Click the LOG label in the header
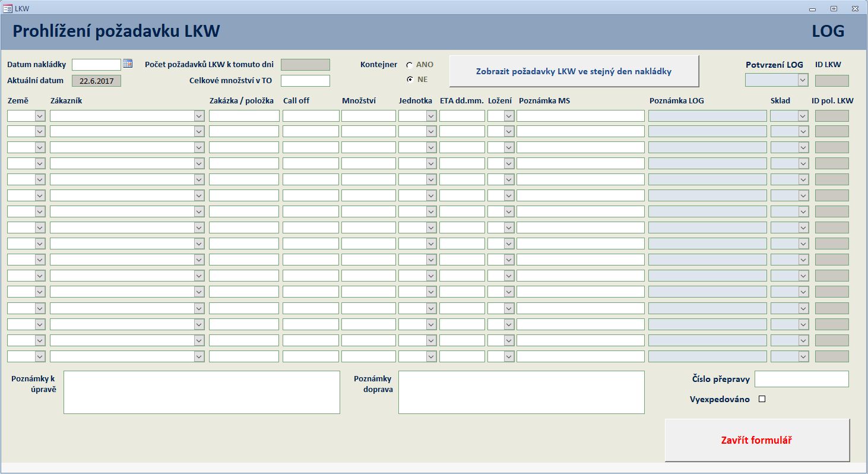 tap(828, 31)
